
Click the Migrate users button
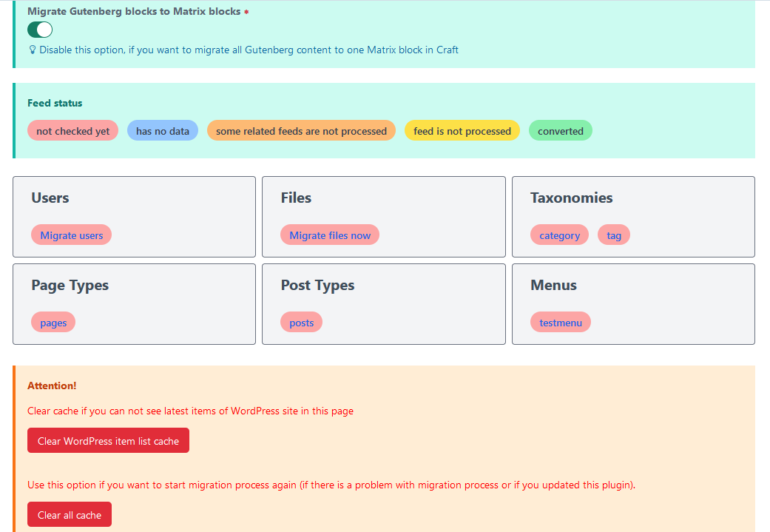pos(71,235)
